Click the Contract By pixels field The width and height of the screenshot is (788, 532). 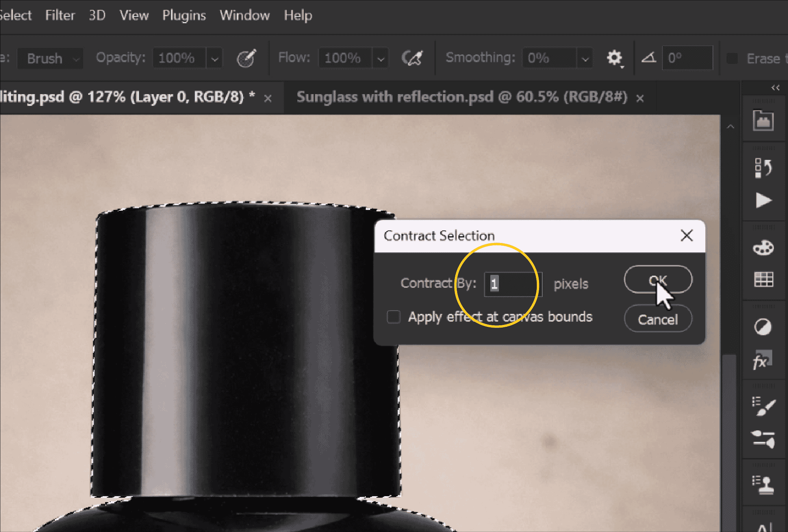(513, 284)
